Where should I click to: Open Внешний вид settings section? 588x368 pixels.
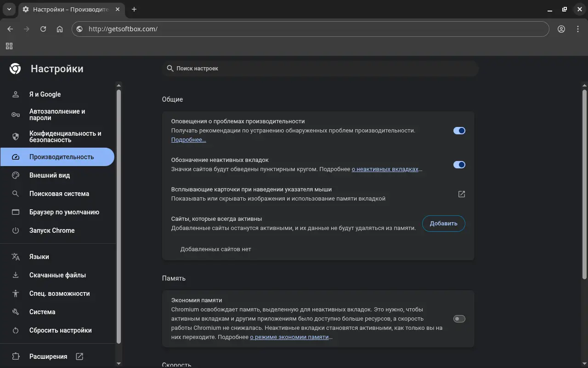(x=50, y=175)
